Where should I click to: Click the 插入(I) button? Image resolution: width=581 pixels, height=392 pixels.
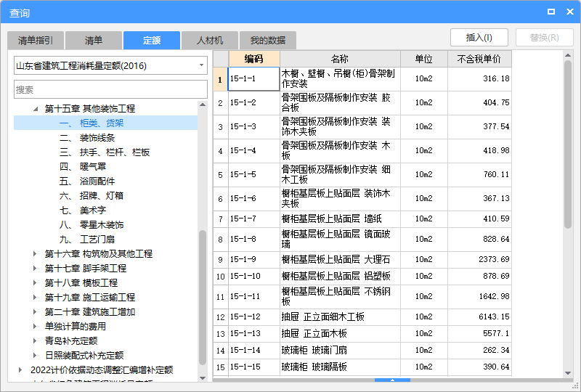(479, 38)
